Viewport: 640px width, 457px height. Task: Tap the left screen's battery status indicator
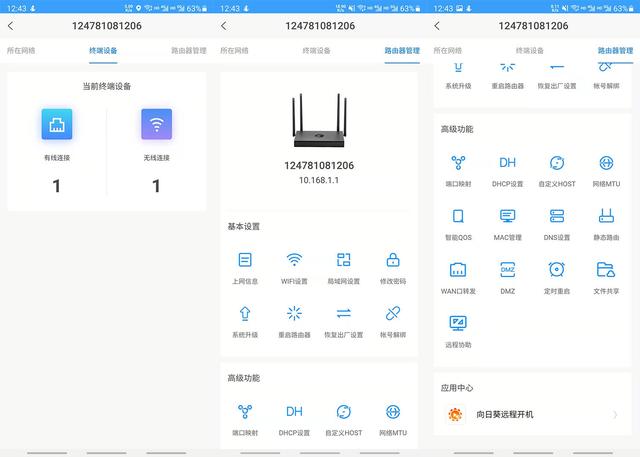pyautogui.click(x=197, y=8)
